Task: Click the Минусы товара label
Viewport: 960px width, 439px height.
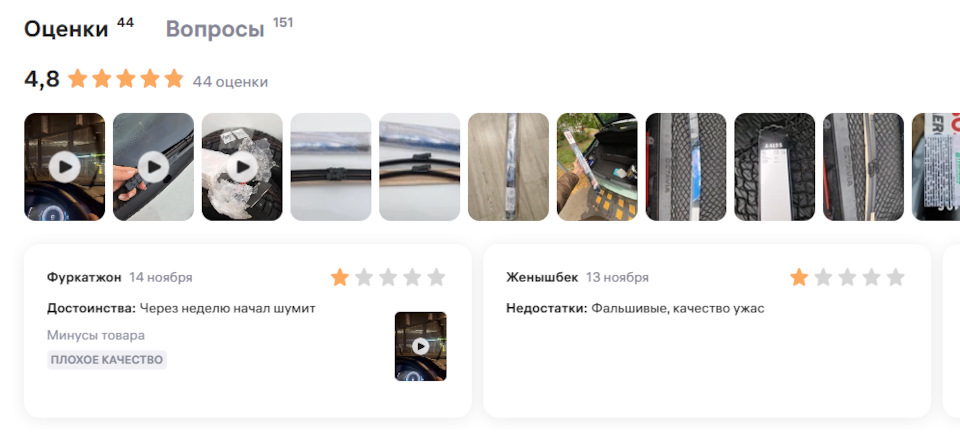Action: tap(96, 336)
